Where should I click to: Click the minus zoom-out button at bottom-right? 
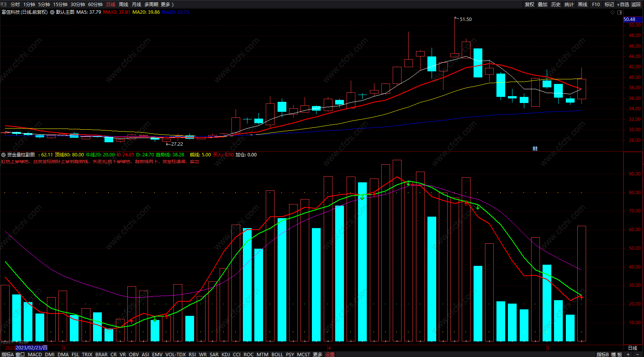638,354
